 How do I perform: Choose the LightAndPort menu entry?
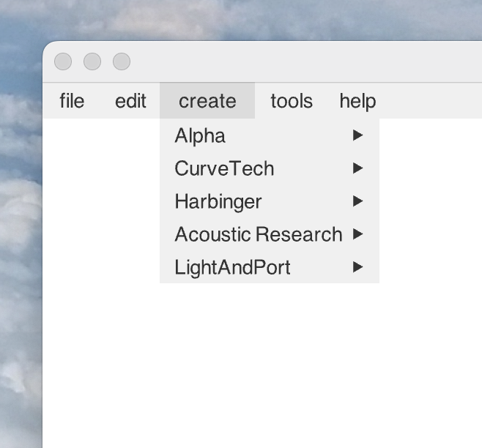click(232, 267)
